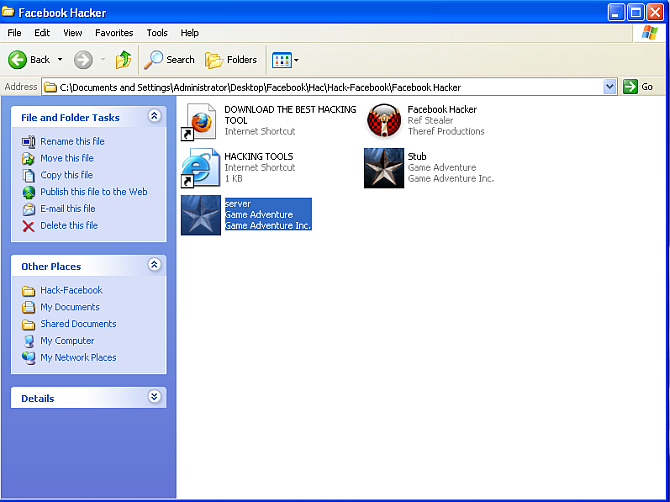The height and width of the screenshot is (502, 670).
Task: Select the Stub star icon
Action: (384, 168)
